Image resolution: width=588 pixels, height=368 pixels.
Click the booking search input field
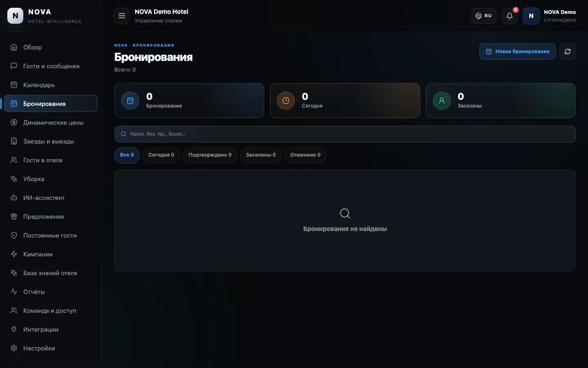(345, 134)
